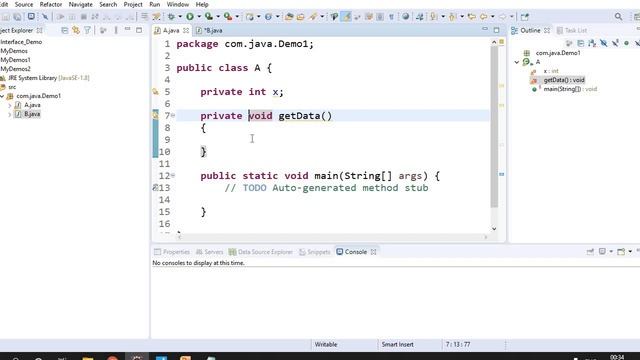The height and width of the screenshot is (360, 640).
Task: Toggle Hide Static Members in Outline
Action: [615, 43]
